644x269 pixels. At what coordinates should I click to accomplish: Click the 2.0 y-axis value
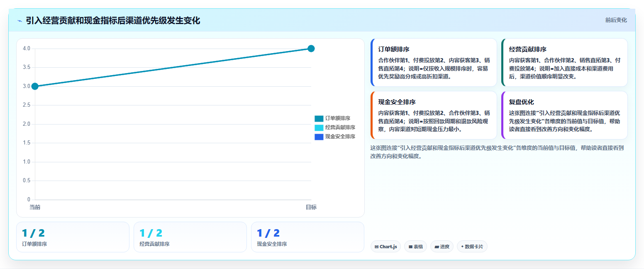(27, 124)
